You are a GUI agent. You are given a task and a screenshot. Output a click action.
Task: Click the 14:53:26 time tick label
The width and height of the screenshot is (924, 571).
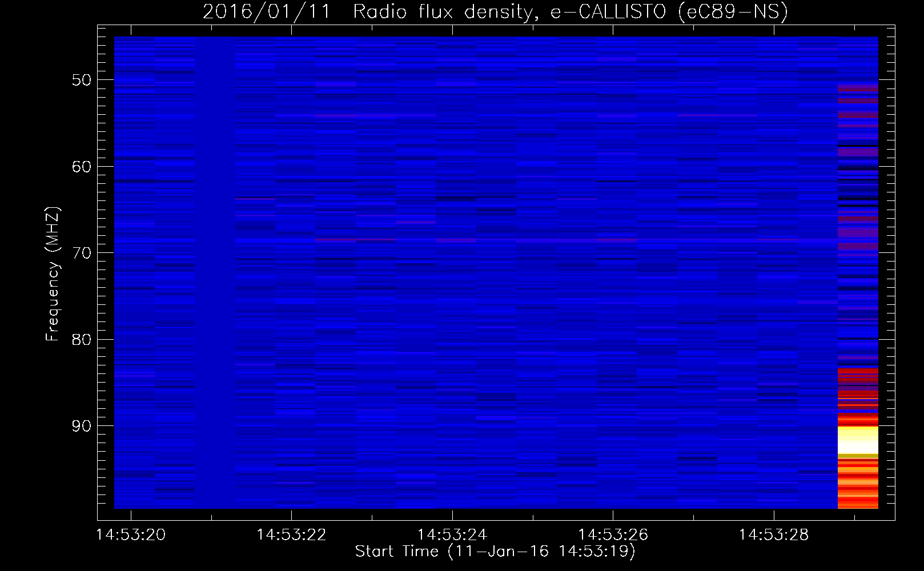[x=613, y=534]
